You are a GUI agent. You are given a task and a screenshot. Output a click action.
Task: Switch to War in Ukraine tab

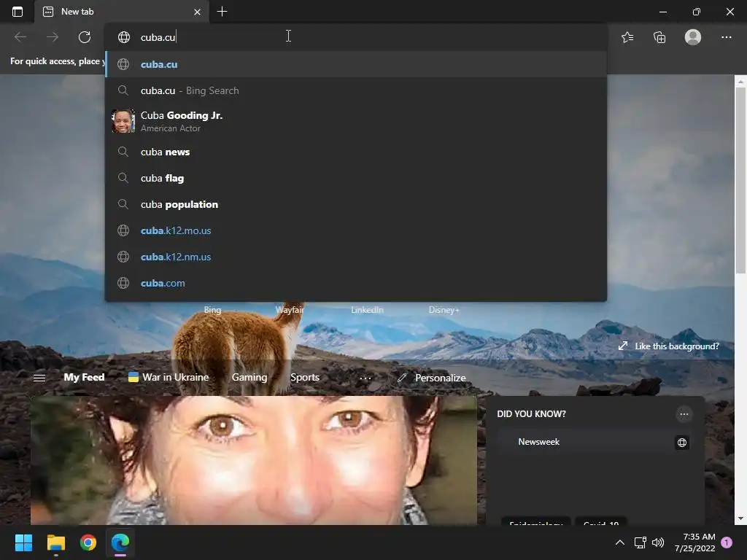(169, 377)
